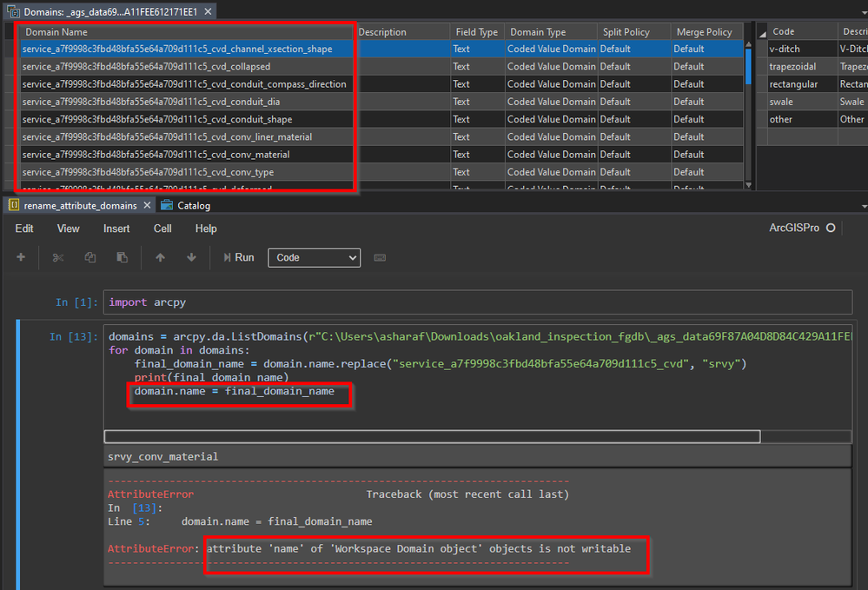Screen dimensions: 868x590
Task: Click the copy selected cells icon
Action: point(90,258)
